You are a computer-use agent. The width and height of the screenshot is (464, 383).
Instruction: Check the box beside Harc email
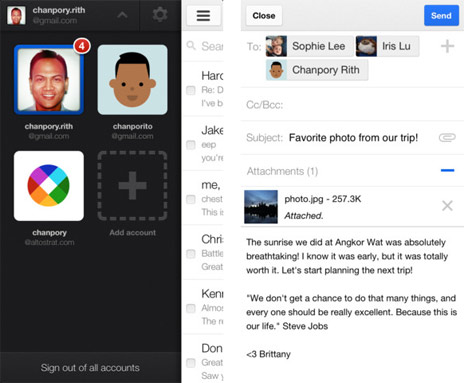191,90
